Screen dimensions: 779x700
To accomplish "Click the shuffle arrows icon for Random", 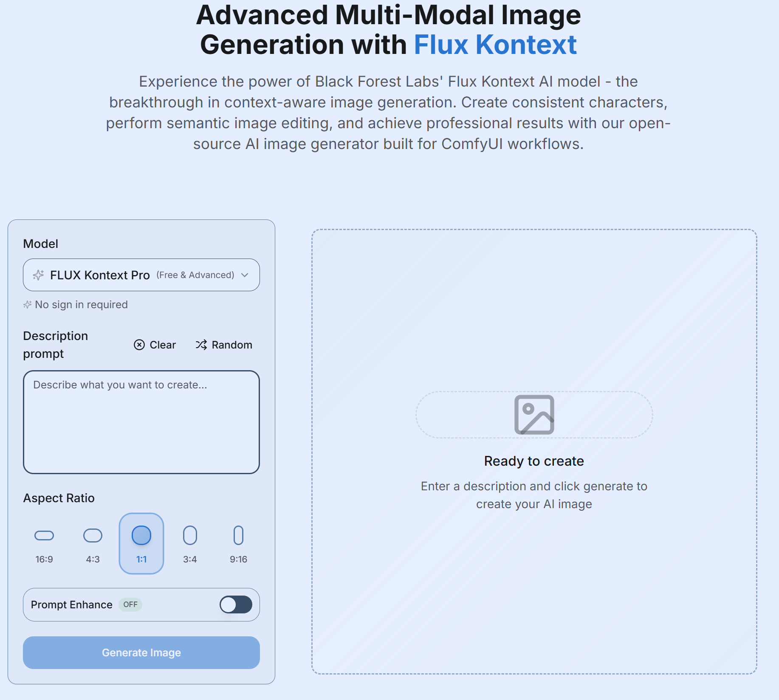I will coord(201,345).
